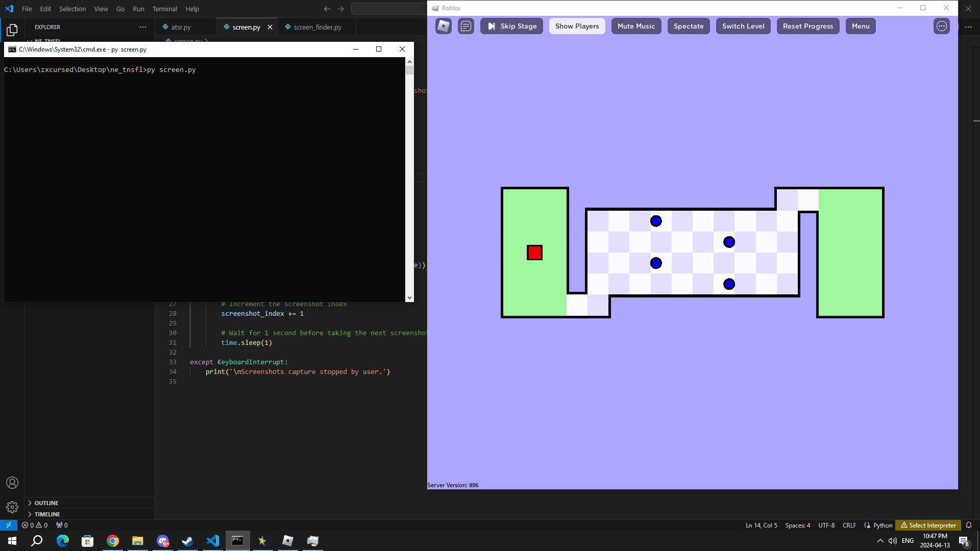Open VS Code Manage settings gear icon

[x=12, y=507]
